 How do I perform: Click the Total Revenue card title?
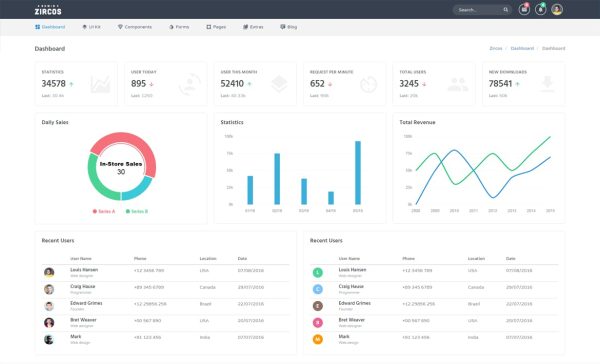[x=417, y=122]
